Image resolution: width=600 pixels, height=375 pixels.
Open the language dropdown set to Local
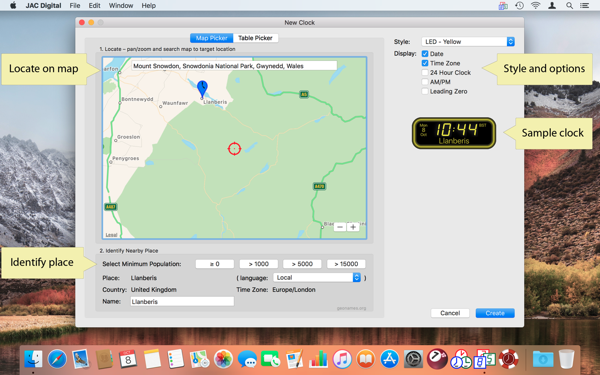coord(317,277)
